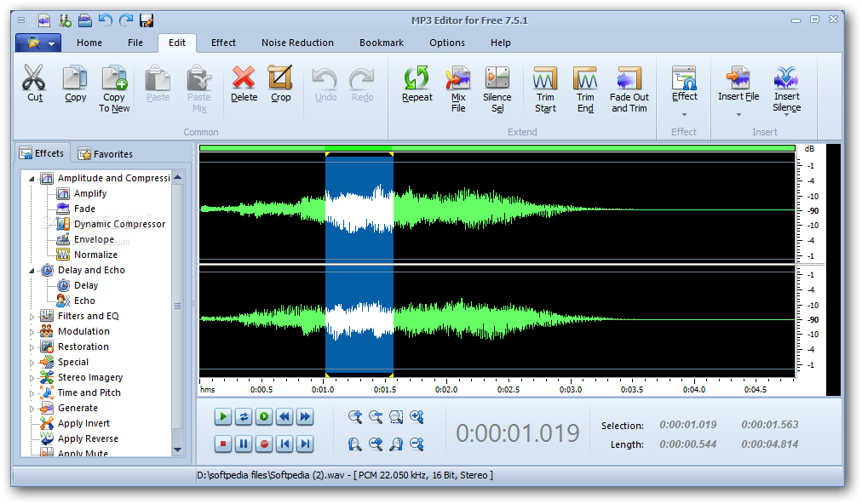Click the Cut scissors icon
This screenshot has width=862, height=504.
(x=33, y=77)
